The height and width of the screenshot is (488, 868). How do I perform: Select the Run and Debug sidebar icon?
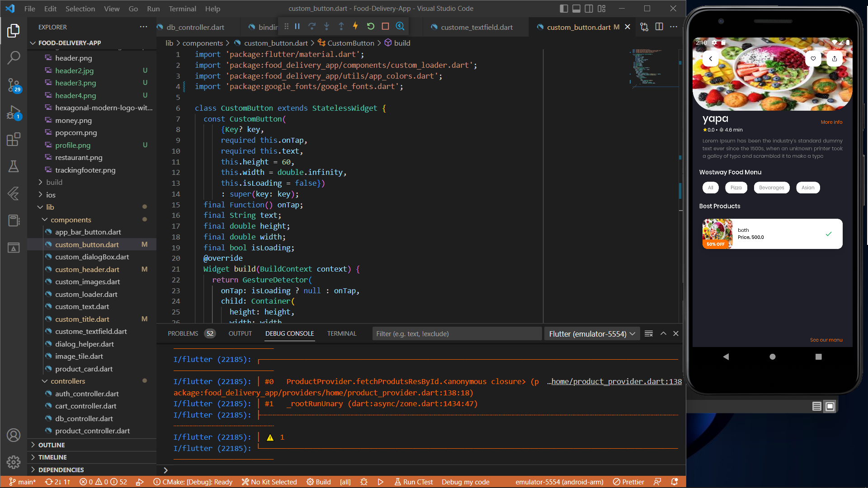tap(14, 113)
